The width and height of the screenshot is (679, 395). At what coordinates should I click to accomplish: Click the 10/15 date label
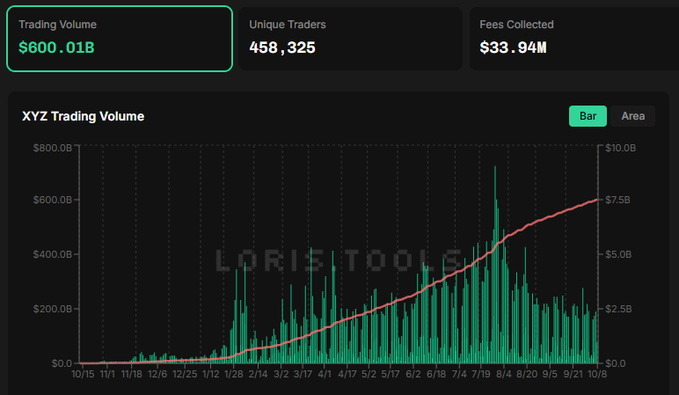pyautogui.click(x=83, y=374)
